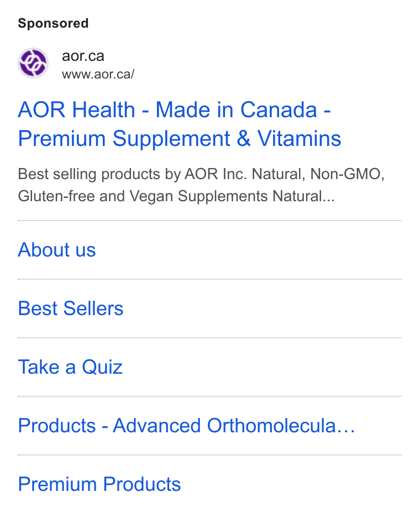Click the Non-GMO text in the description
The height and width of the screenshot is (513, 420).
tap(347, 174)
